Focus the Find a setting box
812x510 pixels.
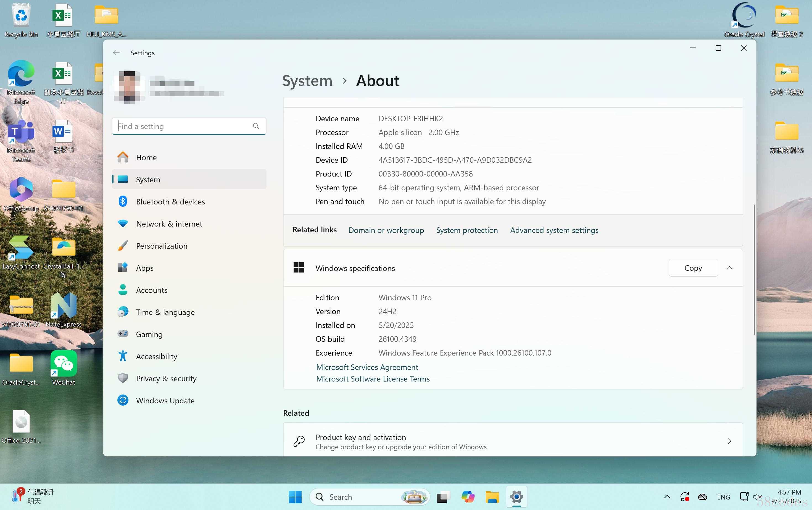point(189,126)
